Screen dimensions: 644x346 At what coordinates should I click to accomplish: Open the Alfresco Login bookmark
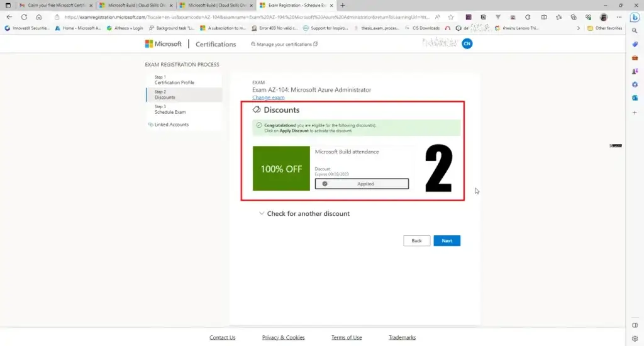[125, 28]
